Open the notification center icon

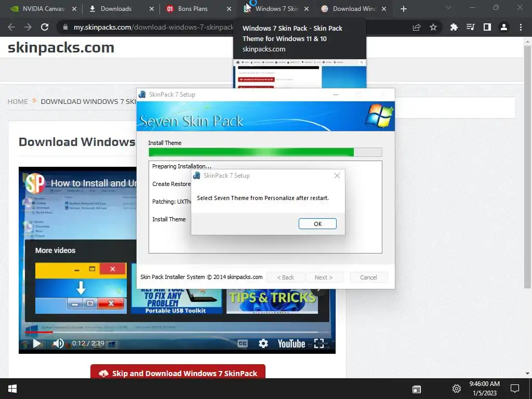pos(515,389)
